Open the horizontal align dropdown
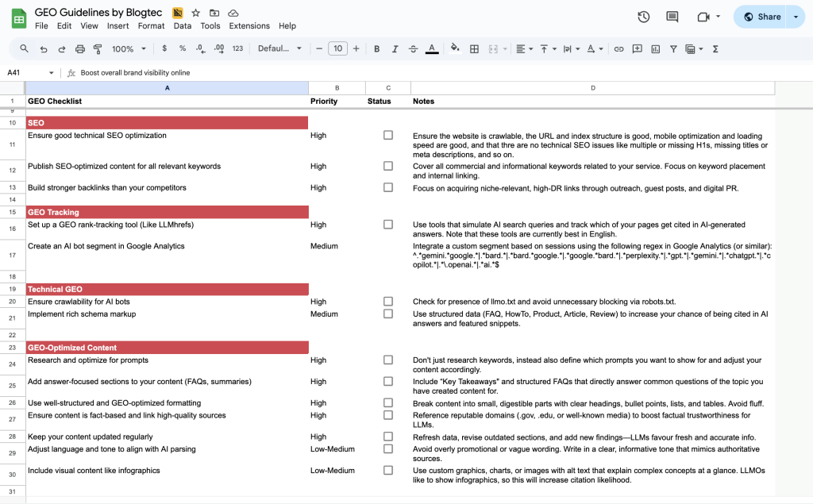The height and width of the screenshot is (504, 813). pyautogui.click(x=524, y=48)
